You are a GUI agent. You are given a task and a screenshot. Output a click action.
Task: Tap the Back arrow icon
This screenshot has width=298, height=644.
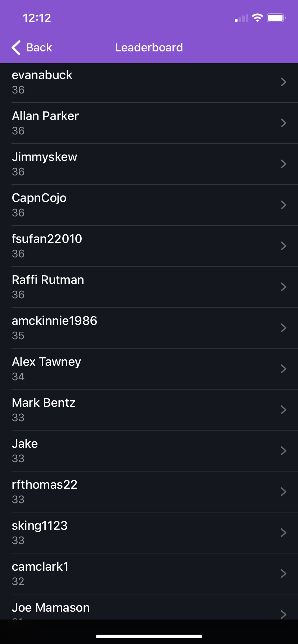click(16, 47)
